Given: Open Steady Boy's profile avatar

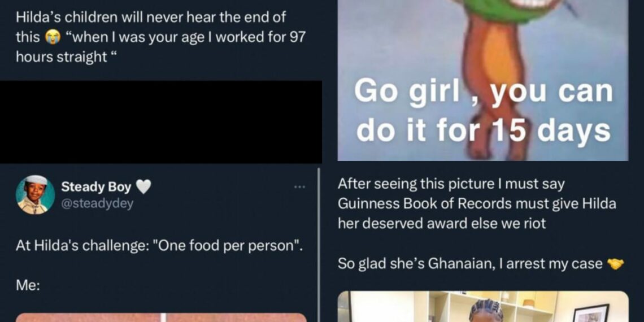Looking at the screenshot, I should coord(36,195).
